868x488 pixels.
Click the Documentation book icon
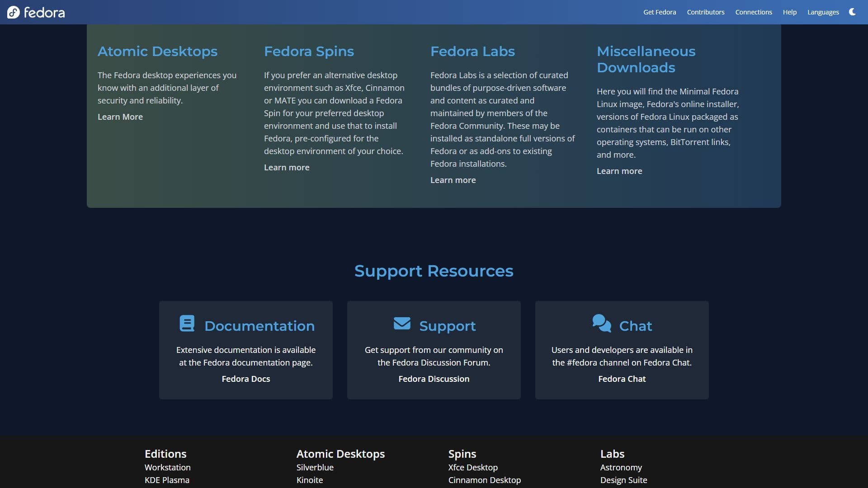pos(187,324)
